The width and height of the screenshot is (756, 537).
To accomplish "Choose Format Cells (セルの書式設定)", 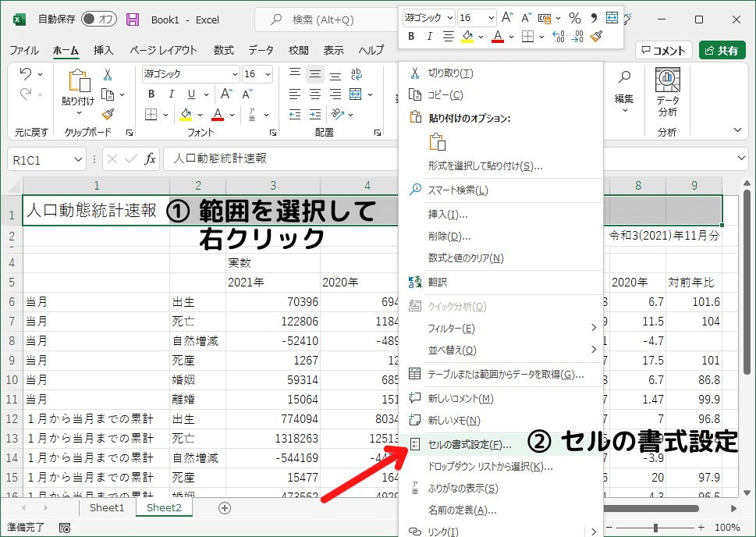I will click(x=501, y=444).
